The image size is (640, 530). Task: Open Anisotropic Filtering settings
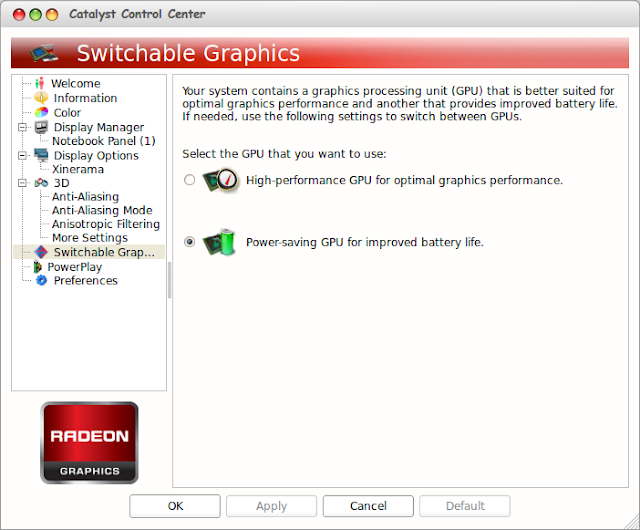point(106,224)
